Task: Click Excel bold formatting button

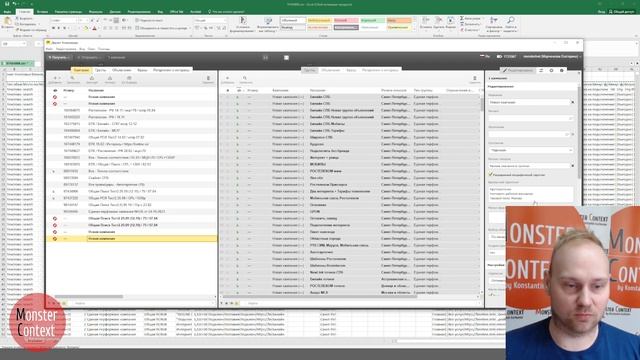Action: click(x=53, y=28)
